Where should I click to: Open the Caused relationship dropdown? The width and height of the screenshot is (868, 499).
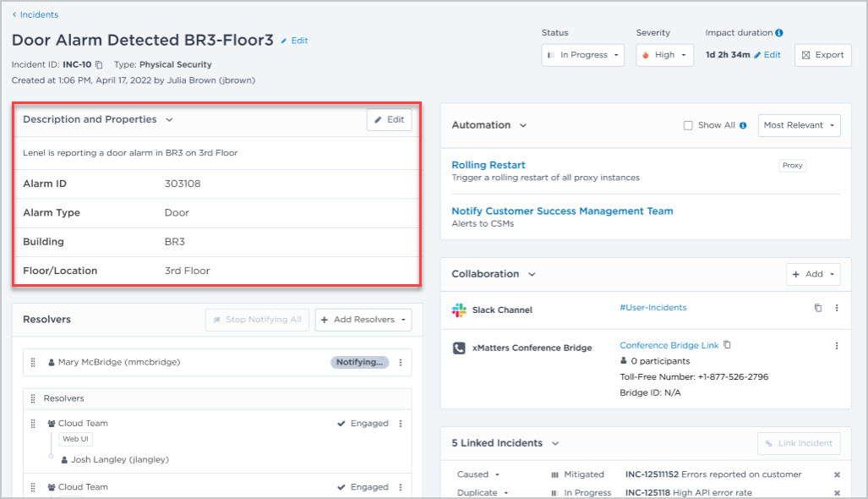click(x=478, y=474)
